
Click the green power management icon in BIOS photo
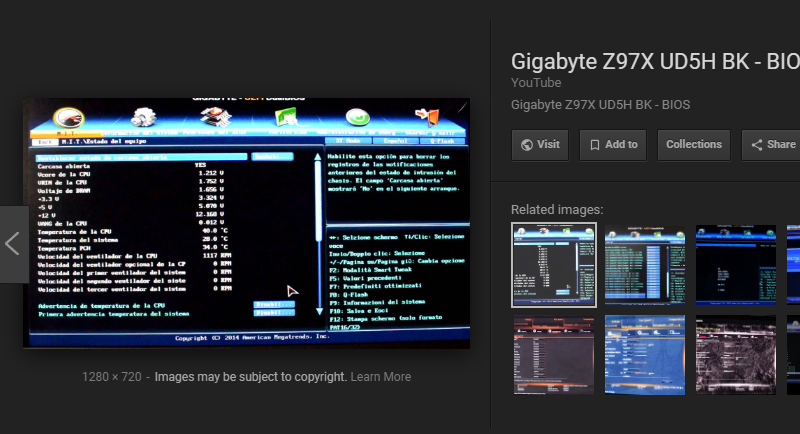(x=357, y=117)
